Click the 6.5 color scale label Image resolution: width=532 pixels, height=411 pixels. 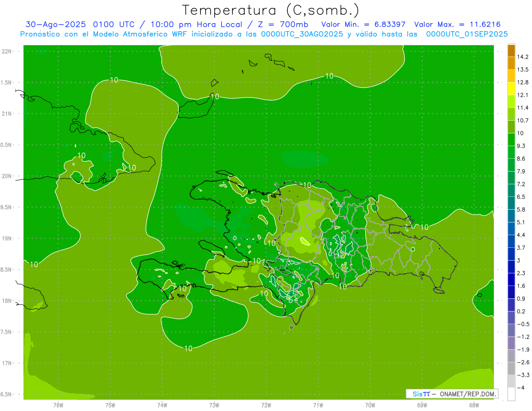click(521, 197)
